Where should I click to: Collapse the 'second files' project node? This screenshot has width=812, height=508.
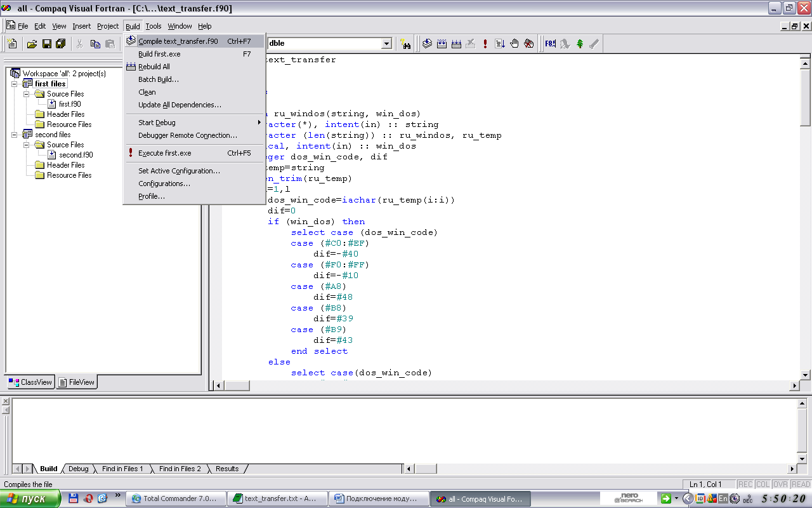[x=15, y=135]
